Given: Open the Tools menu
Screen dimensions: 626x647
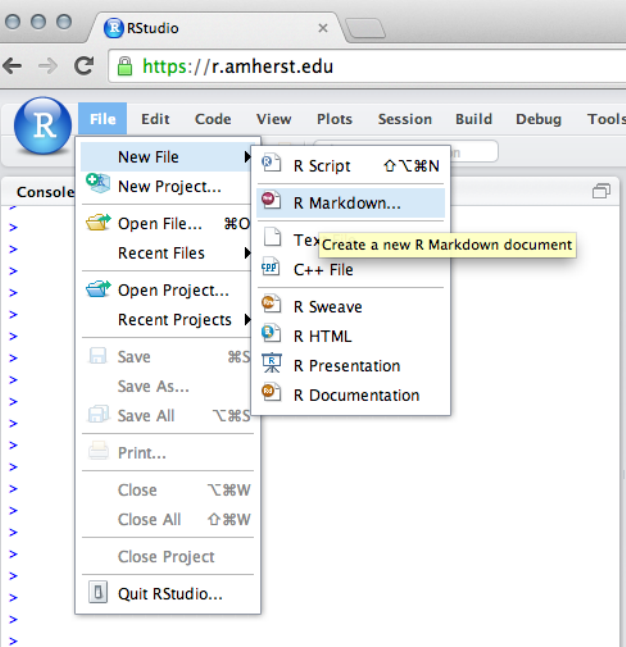Looking at the screenshot, I should click(606, 119).
